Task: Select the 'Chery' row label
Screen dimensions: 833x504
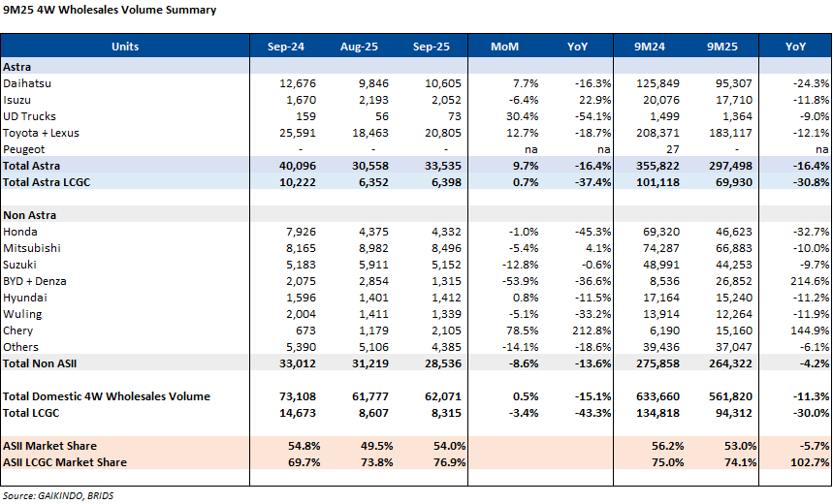Action: click(x=18, y=331)
